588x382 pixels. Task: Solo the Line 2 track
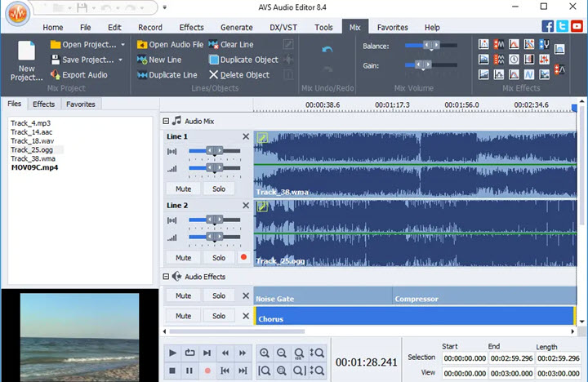[x=218, y=258]
